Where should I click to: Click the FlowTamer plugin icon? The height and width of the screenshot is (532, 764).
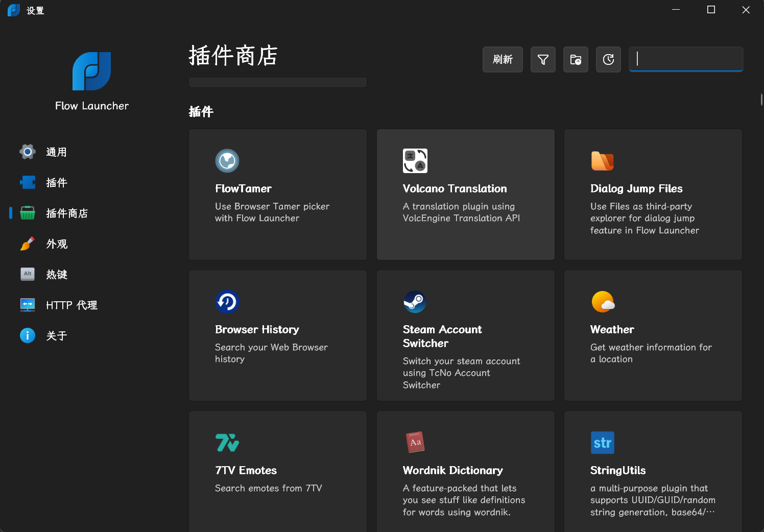(x=227, y=161)
